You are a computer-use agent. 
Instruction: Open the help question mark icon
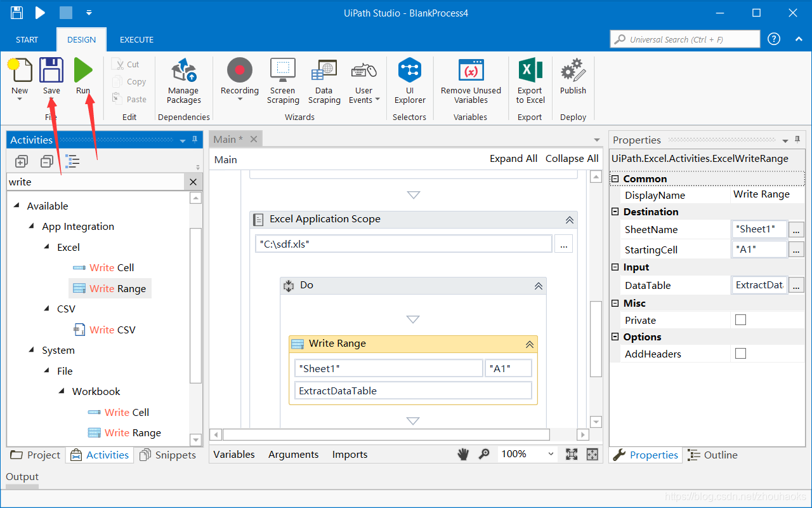click(x=774, y=39)
